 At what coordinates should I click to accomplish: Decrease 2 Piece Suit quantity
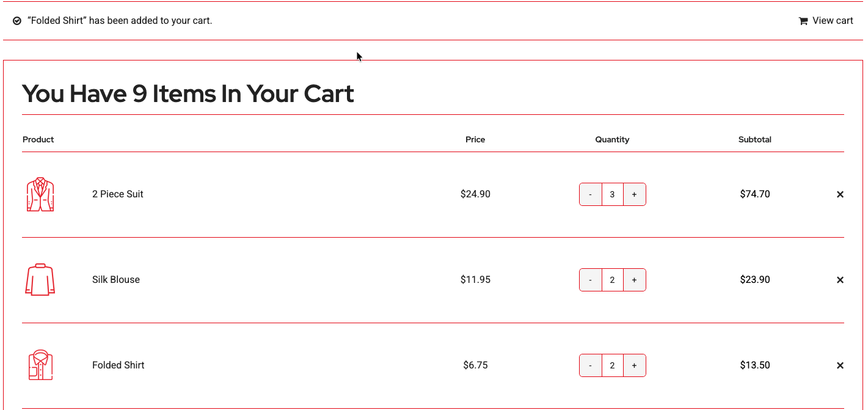[590, 194]
